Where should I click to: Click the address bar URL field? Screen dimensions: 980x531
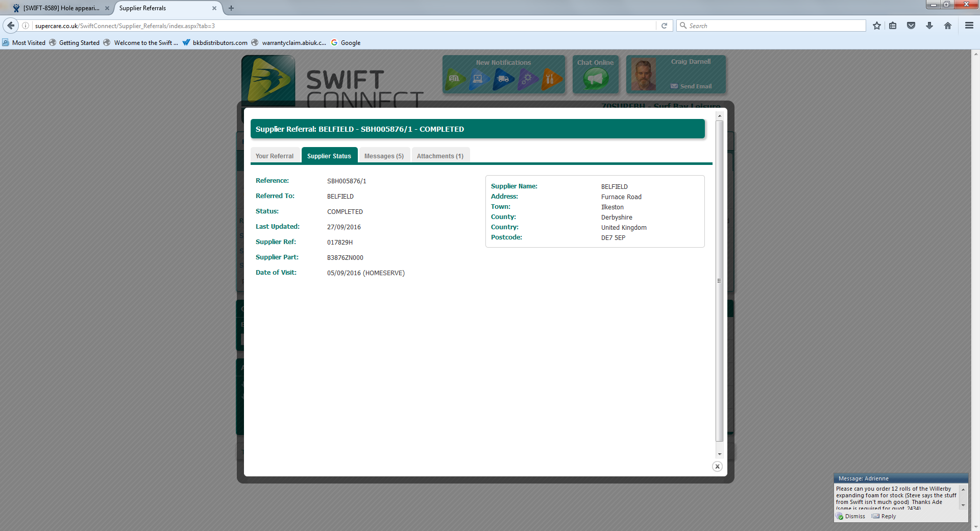[x=345, y=26]
